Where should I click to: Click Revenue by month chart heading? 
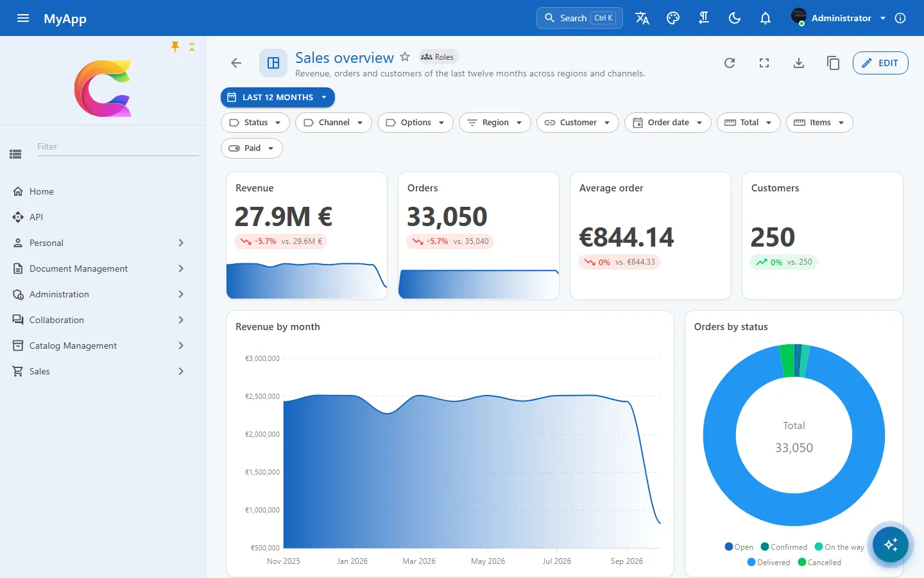pos(278,327)
